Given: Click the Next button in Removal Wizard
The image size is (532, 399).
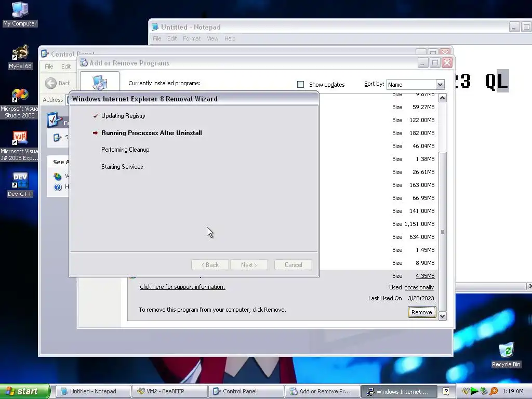Looking at the screenshot, I should 249,265.
